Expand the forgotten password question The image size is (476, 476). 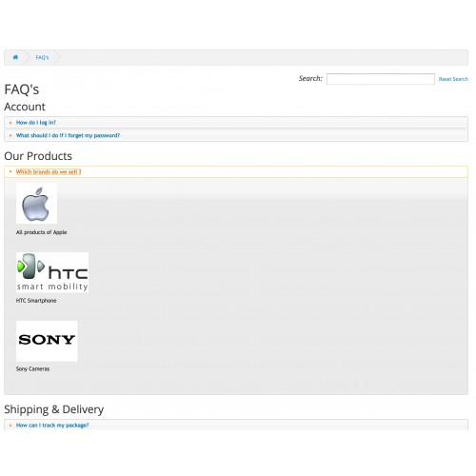point(236,135)
